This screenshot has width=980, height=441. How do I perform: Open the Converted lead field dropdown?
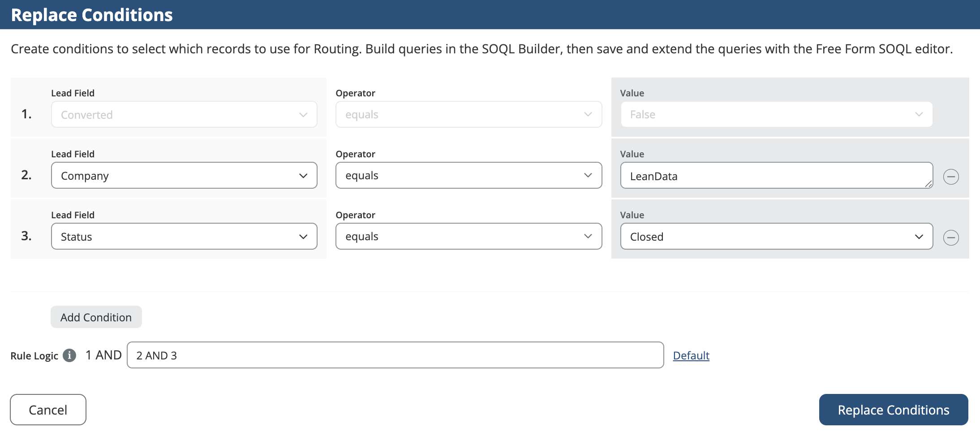click(x=184, y=114)
